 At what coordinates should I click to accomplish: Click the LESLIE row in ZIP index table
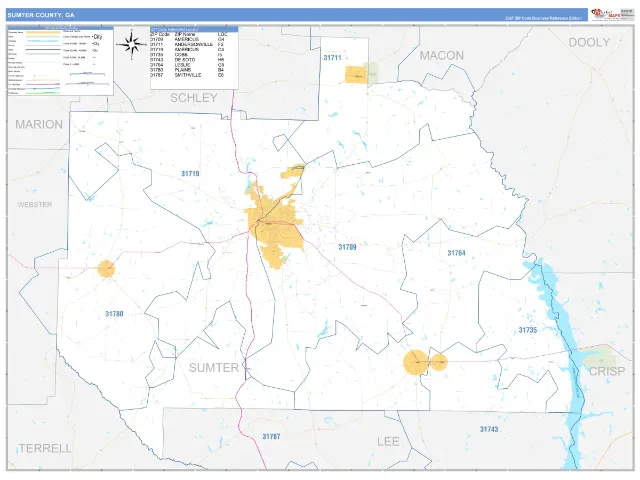click(189, 65)
